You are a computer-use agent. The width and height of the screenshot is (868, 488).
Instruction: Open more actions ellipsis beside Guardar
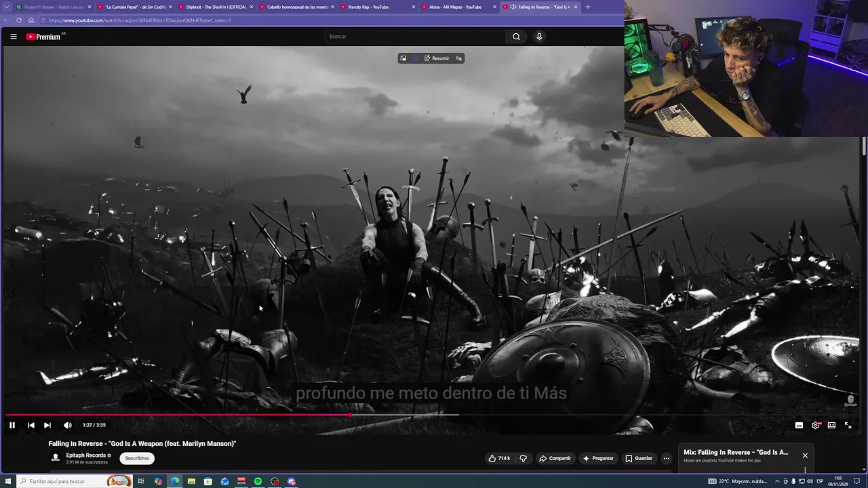(666, 458)
